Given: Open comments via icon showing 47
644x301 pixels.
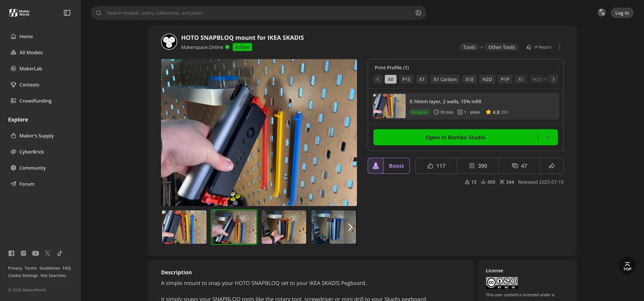Looking at the screenshot, I should pyautogui.click(x=519, y=166).
